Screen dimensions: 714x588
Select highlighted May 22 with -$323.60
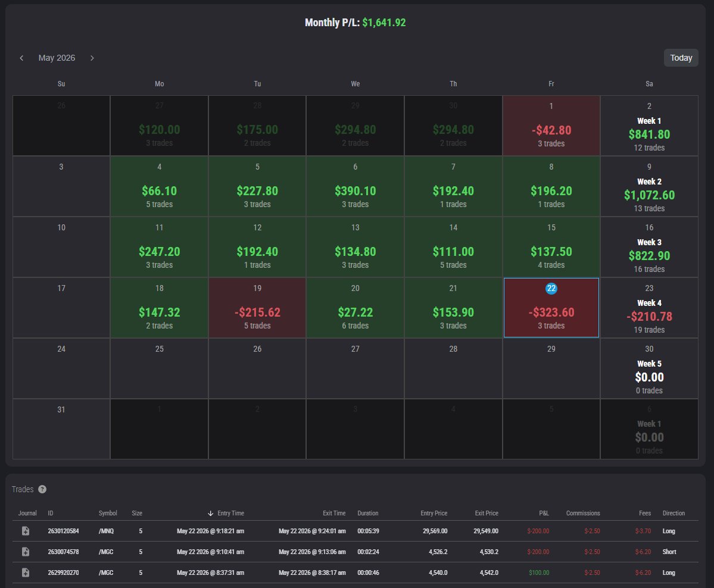551,308
